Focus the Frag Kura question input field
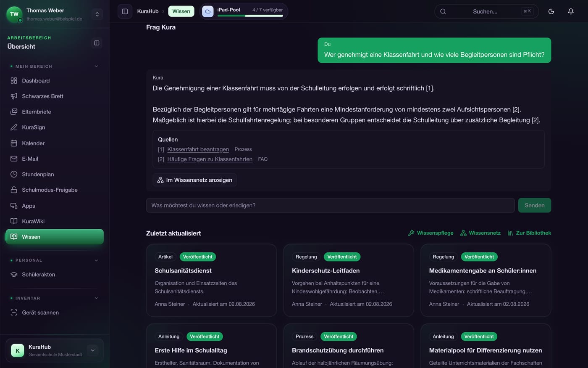588x368 pixels. (330, 205)
